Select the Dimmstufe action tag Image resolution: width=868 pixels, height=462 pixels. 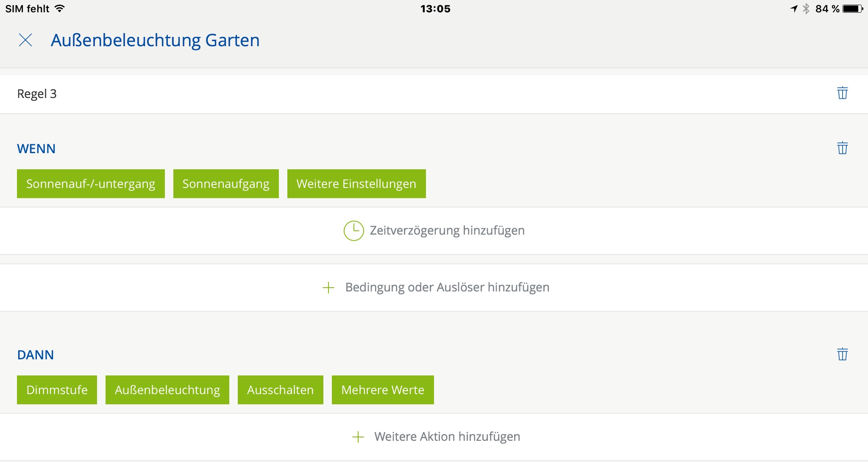(57, 390)
